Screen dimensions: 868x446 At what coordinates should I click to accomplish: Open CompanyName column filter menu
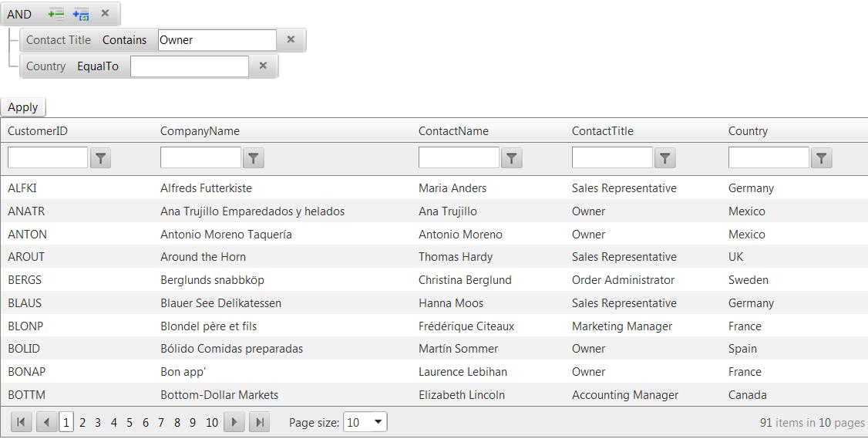[x=254, y=158]
